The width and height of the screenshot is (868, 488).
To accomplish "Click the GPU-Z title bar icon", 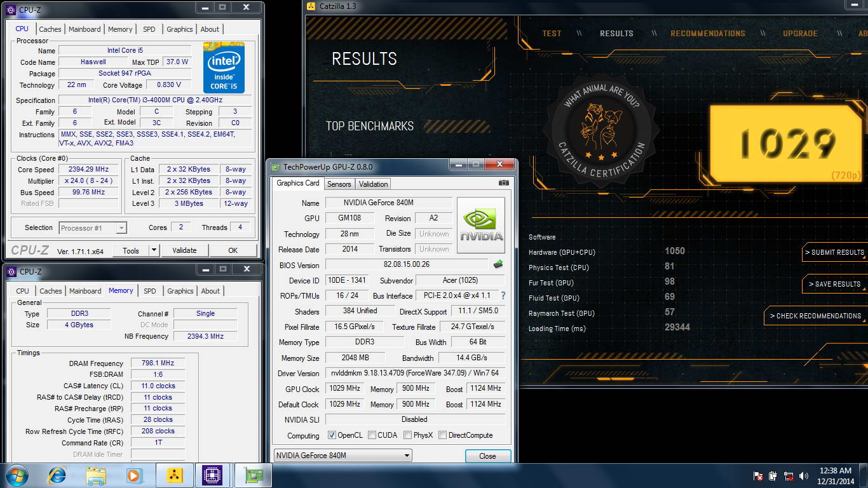I will coord(275,167).
